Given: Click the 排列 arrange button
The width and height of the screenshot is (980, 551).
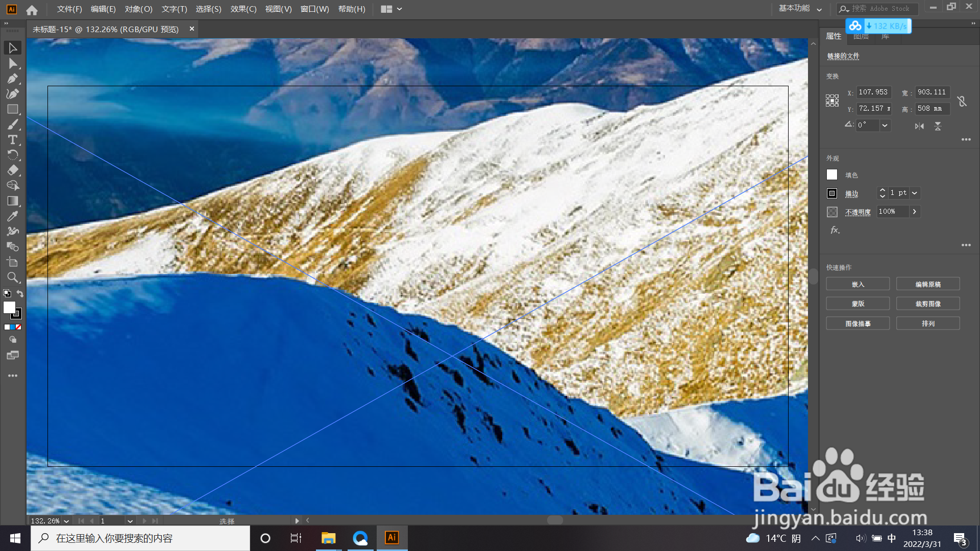Looking at the screenshot, I should (927, 323).
